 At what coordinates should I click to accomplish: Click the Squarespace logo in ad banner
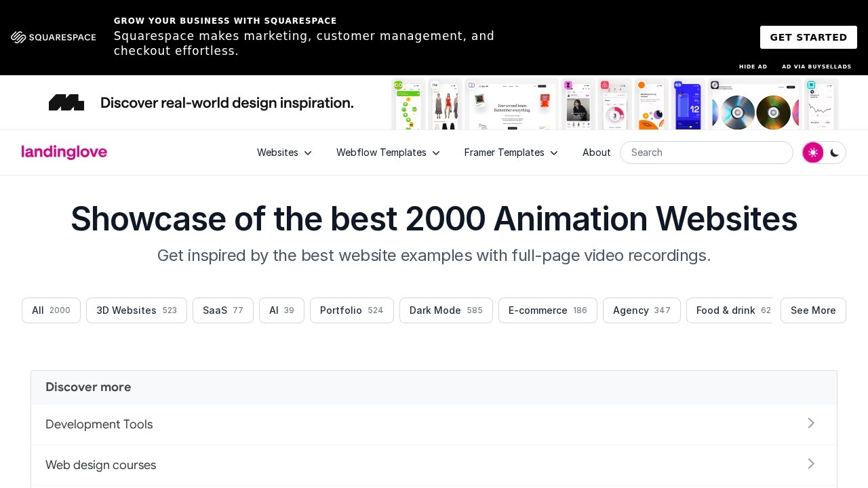[54, 37]
